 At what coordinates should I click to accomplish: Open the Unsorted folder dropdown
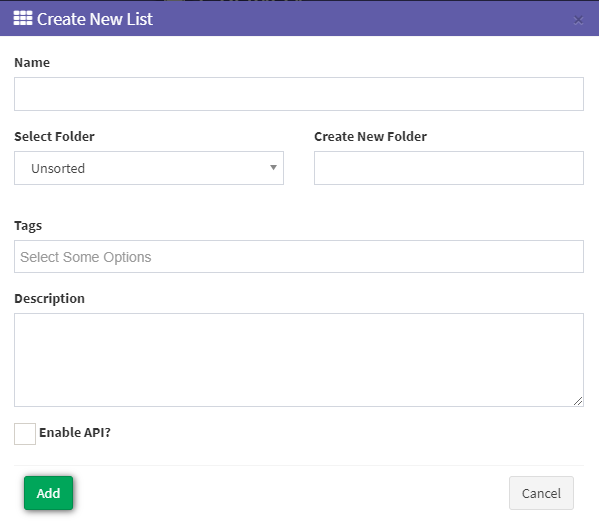[x=149, y=168]
